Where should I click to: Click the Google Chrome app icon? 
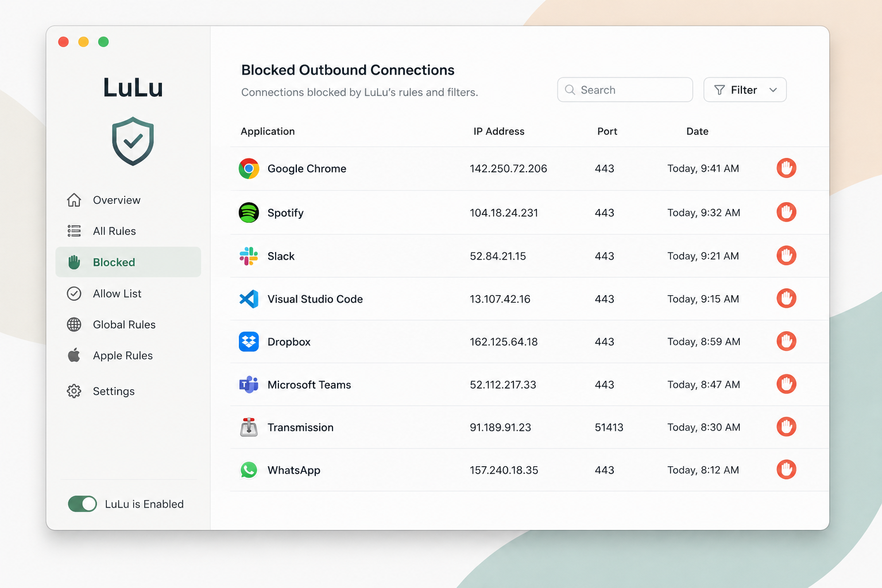[x=249, y=169]
